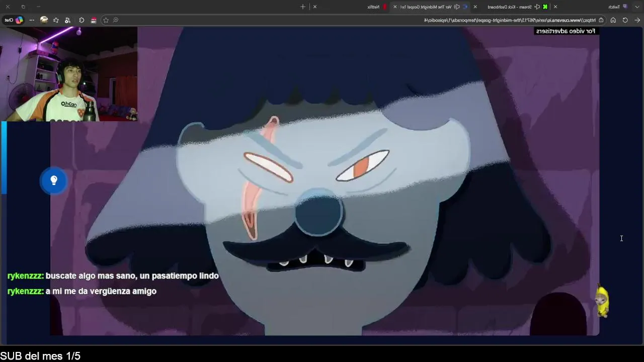Click the red extension icon in the toolbar
The image size is (644, 362).
(x=94, y=20)
